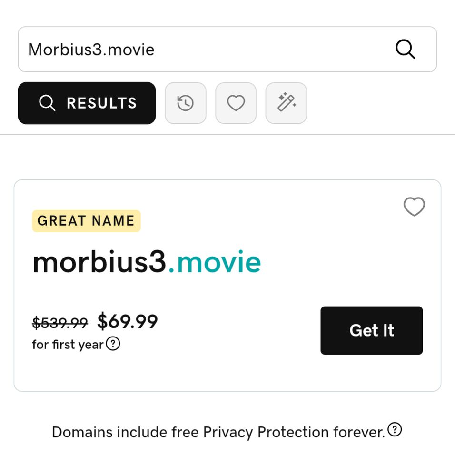Image resolution: width=455 pixels, height=476 pixels.
Task: Click the magic wand suggestions icon
Action: pos(286,103)
